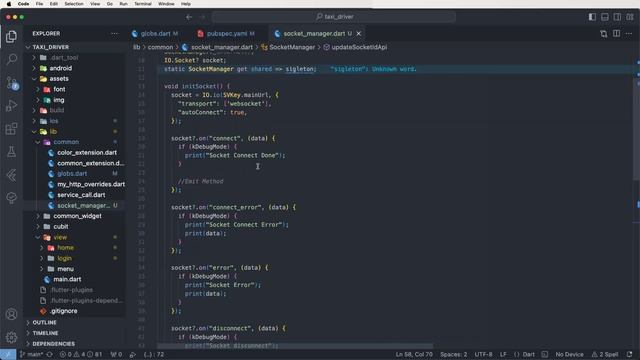
Task: Go back with the navigation arrow
Action: click(x=189, y=17)
